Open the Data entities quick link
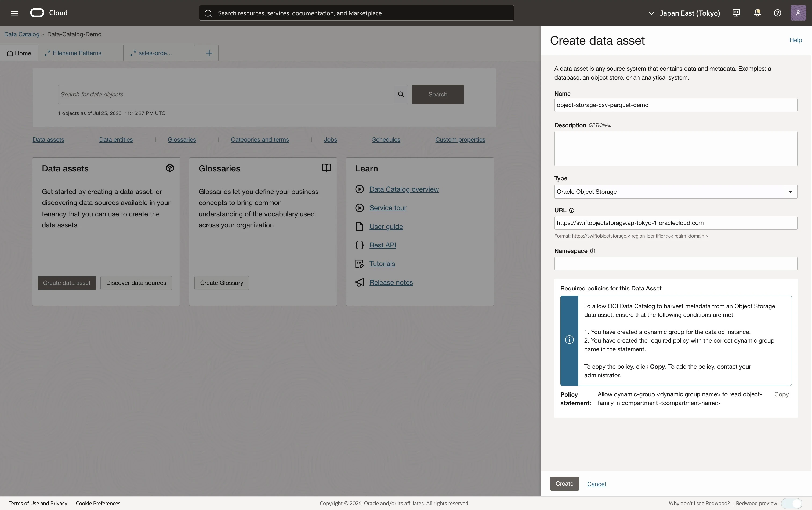Image resolution: width=812 pixels, height=510 pixels. [x=116, y=140]
